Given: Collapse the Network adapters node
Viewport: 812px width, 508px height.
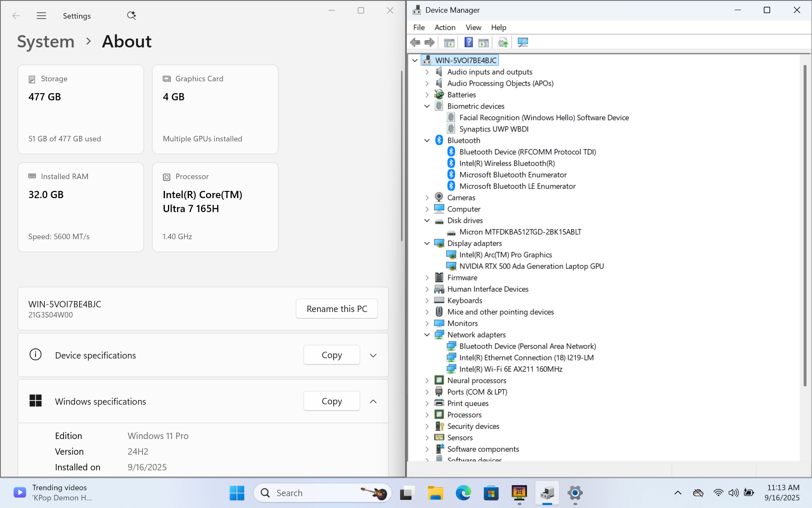Looking at the screenshot, I should click(x=427, y=335).
